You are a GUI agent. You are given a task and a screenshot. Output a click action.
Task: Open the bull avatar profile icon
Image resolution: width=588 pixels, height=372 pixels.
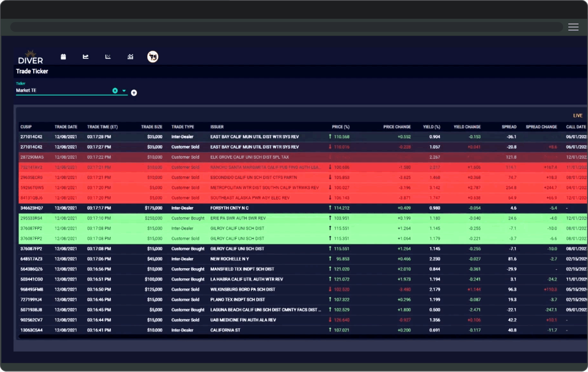pyautogui.click(x=153, y=57)
